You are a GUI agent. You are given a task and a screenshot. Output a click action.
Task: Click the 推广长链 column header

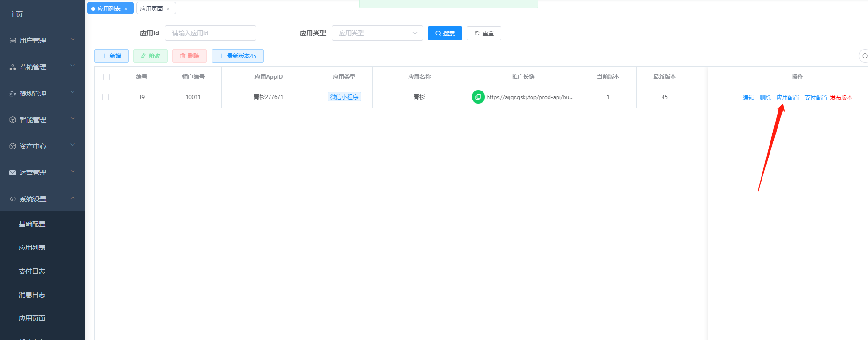coord(523,77)
